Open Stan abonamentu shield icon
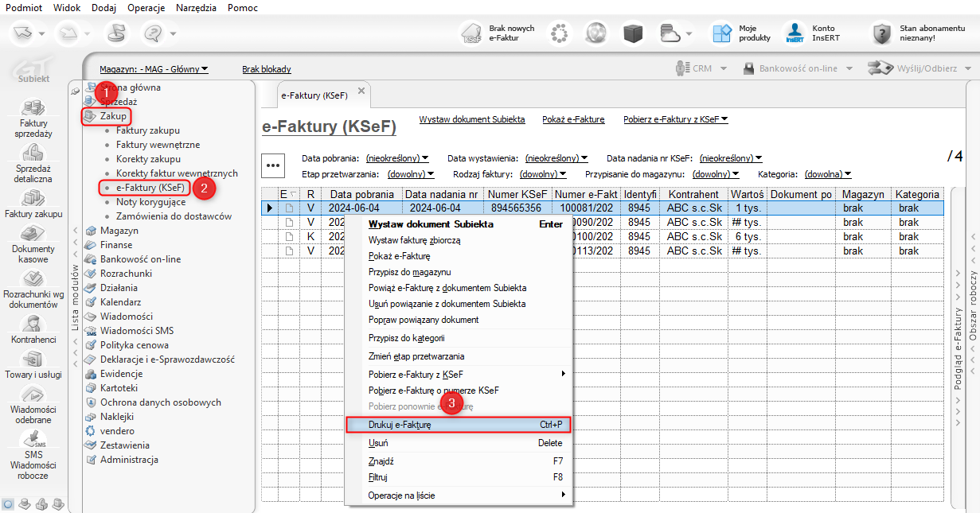This screenshot has height=513, width=980. [x=880, y=33]
